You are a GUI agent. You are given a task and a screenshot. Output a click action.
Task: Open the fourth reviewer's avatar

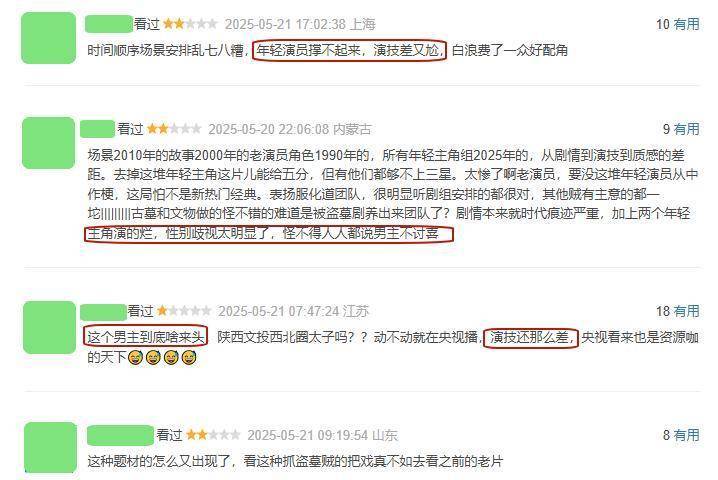pos(50,447)
